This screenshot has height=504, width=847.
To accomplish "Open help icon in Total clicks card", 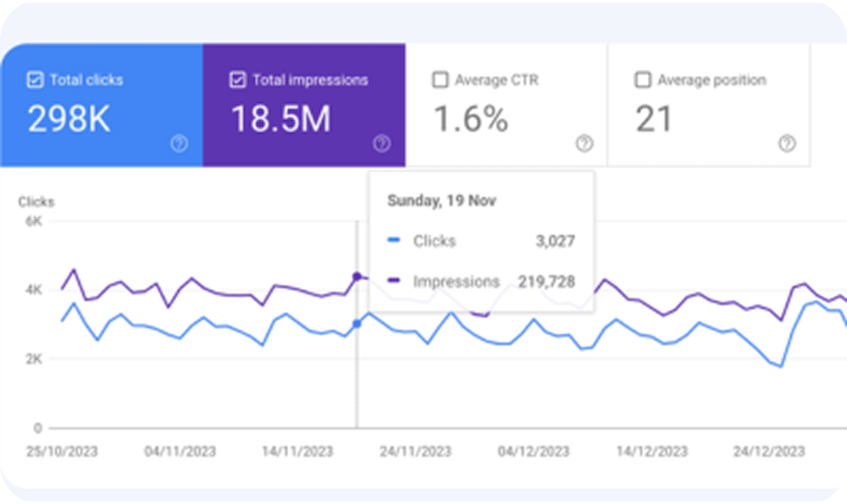I will click(179, 144).
